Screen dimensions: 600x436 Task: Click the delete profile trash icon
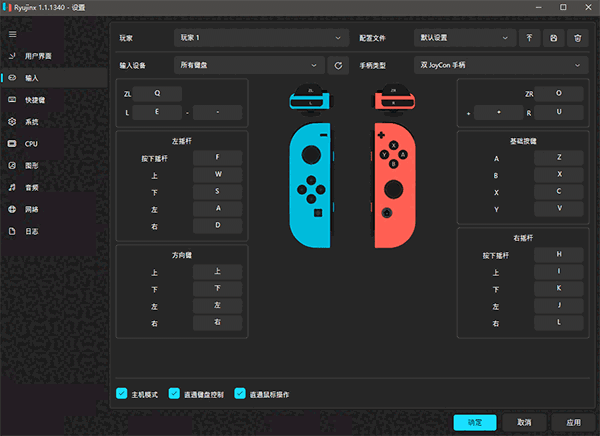click(577, 38)
